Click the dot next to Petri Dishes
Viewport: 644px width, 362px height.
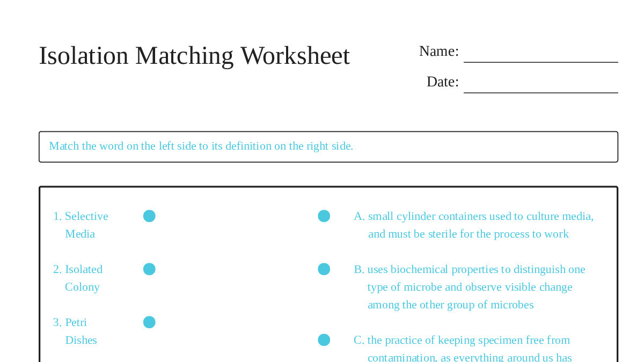pyautogui.click(x=149, y=322)
